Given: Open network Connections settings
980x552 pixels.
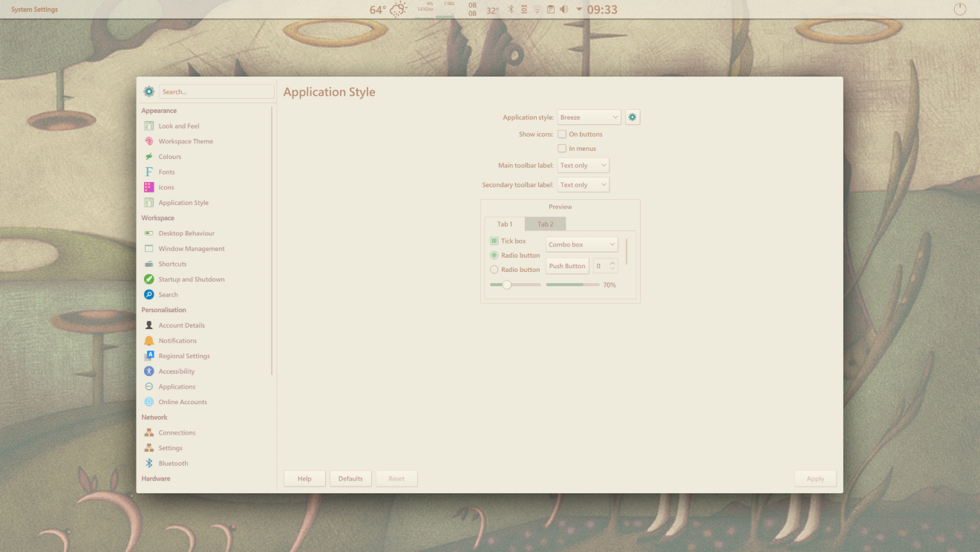Looking at the screenshot, I should [x=206, y=432].
